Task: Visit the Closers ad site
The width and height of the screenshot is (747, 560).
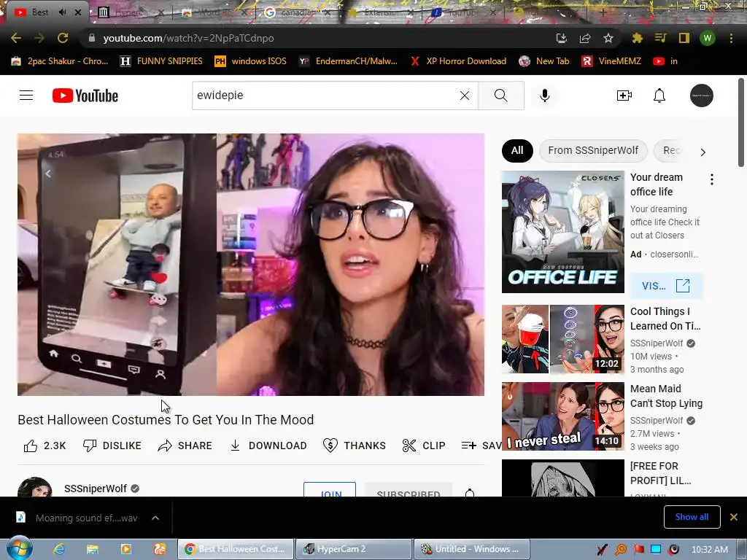Action: (x=666, y=286)
